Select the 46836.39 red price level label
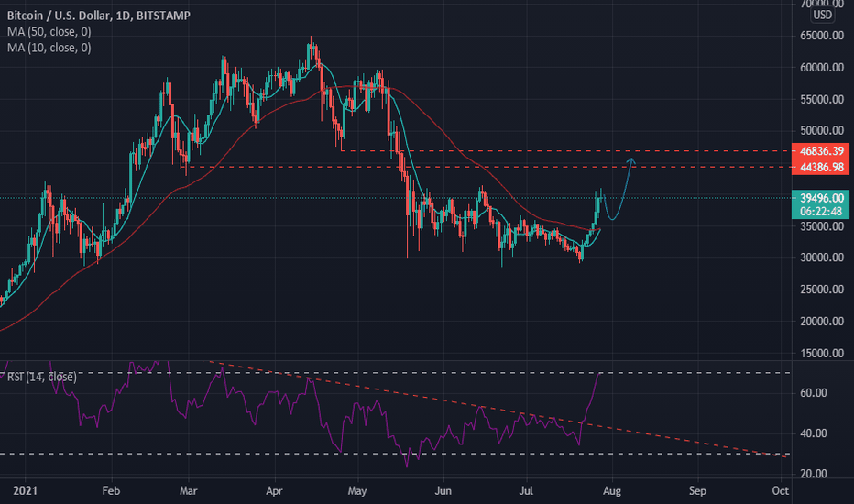Screen dimensions: 854x504 coord(821,151)
